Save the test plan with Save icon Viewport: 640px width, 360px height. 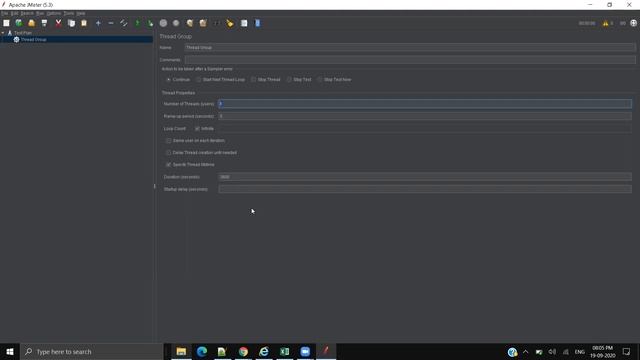[44, 23]
